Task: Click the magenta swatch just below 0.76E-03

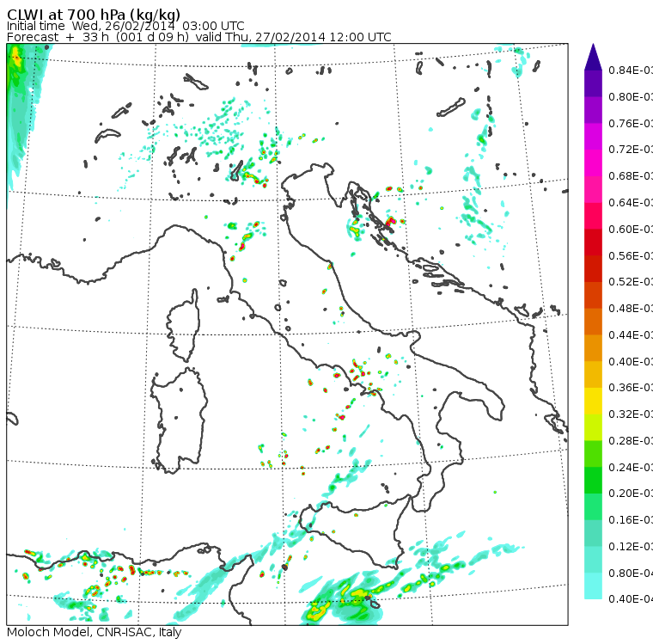Action: click(593, 137)
